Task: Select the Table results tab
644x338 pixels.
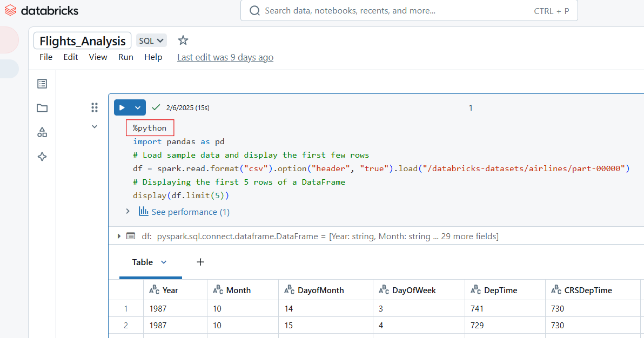Action: pyautogui.click(x=142, y=262)
